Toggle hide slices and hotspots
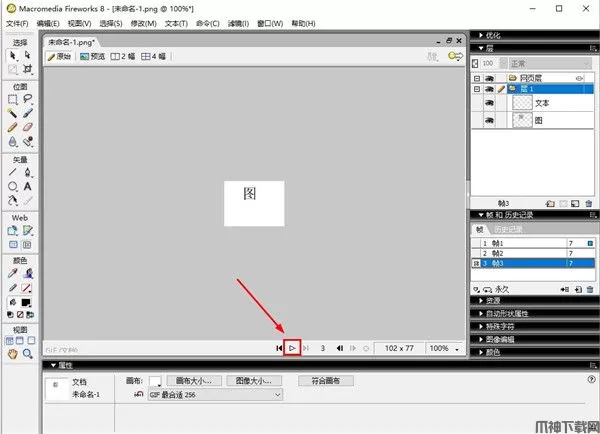600x434 pixels. pyautogui.click(x=13, y=245)
